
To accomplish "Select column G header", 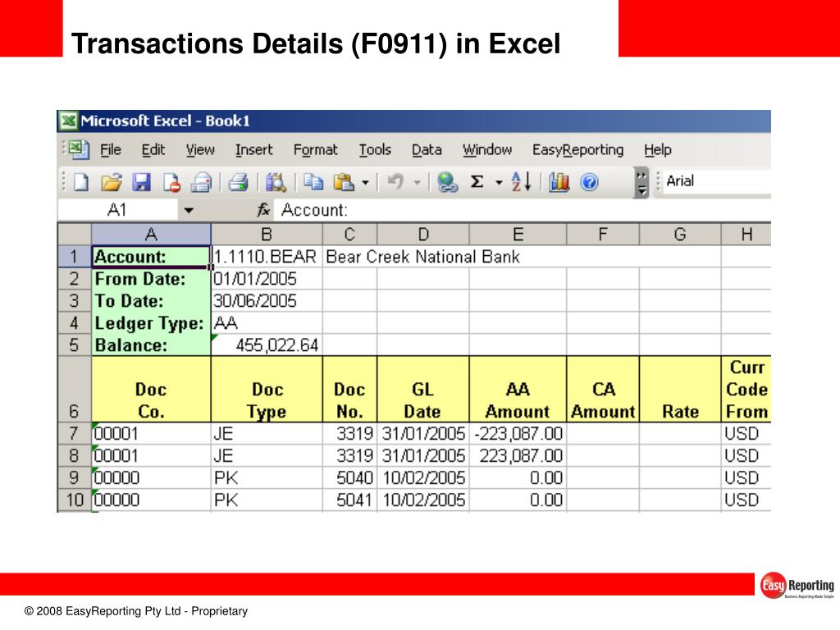I will click(680, 234).
